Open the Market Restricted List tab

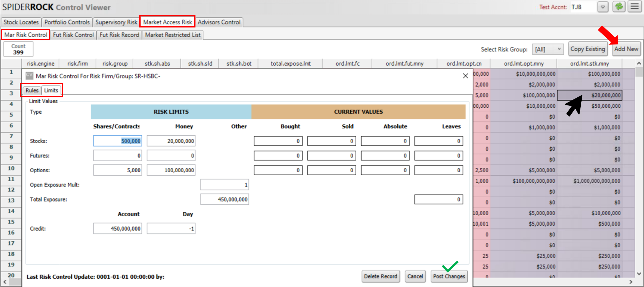click(x=172, y=35)
